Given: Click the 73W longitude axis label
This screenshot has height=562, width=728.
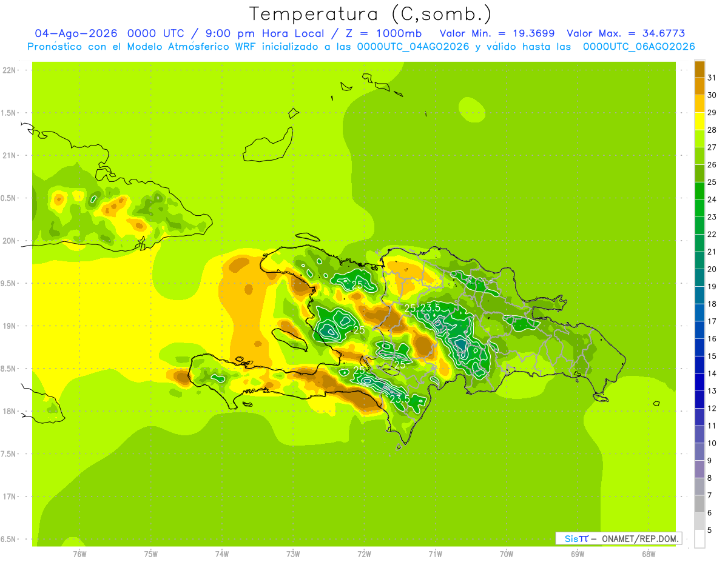Looking at the screenshot, I should [x=293, y=554].
